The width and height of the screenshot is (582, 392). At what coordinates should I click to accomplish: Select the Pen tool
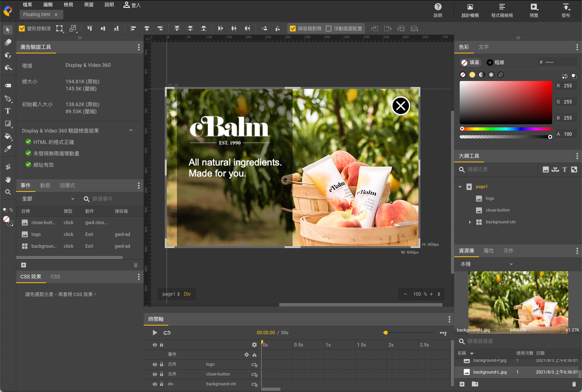[x=7, y=98]
